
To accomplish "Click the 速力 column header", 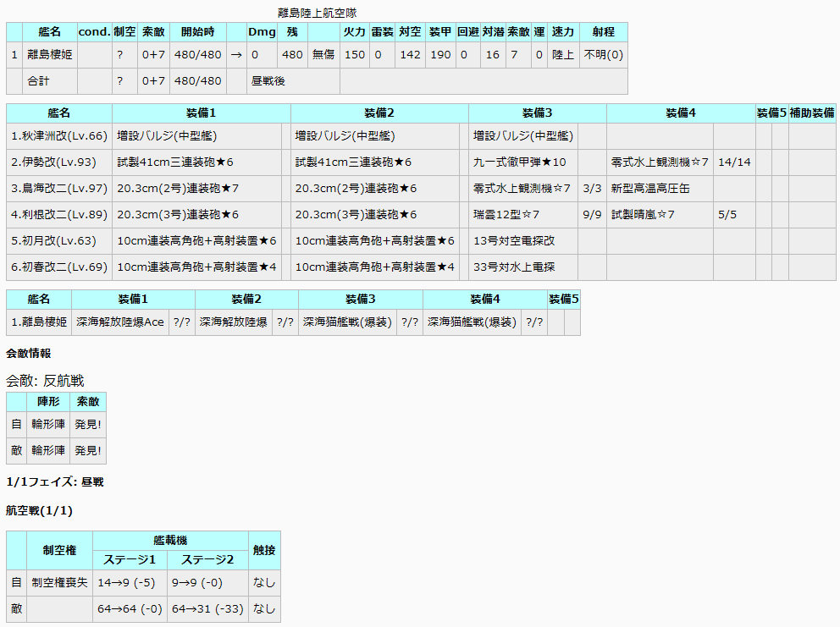I will pos(562,32).
